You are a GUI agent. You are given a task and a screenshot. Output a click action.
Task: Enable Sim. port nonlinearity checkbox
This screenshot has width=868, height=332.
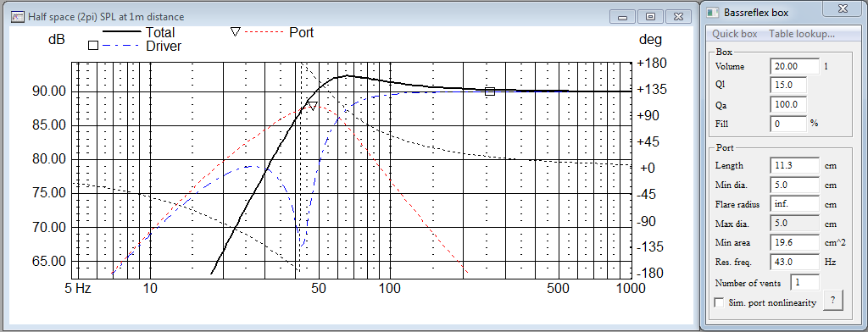pos(719,302)
